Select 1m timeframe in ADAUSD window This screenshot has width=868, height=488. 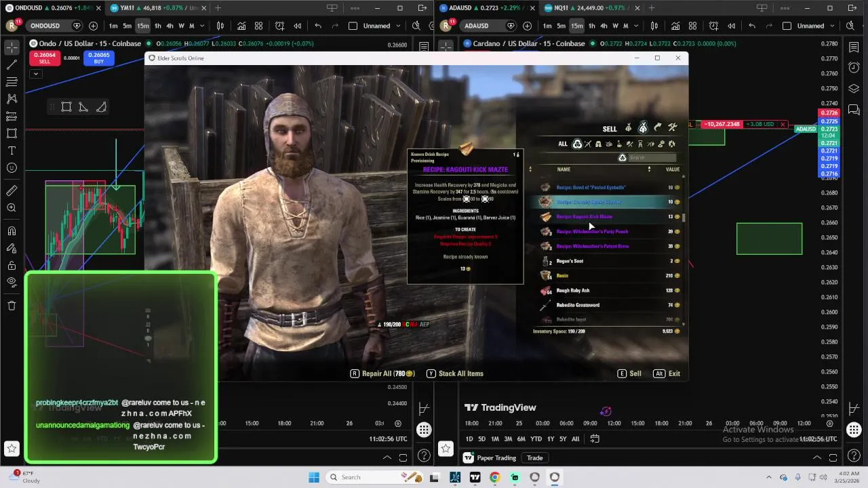pos(547,26)
